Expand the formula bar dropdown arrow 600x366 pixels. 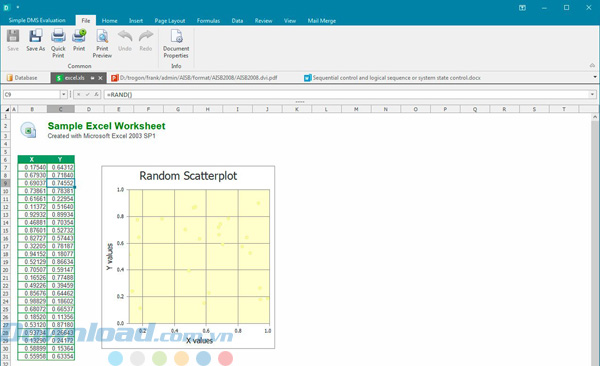[x=592, y=95]
